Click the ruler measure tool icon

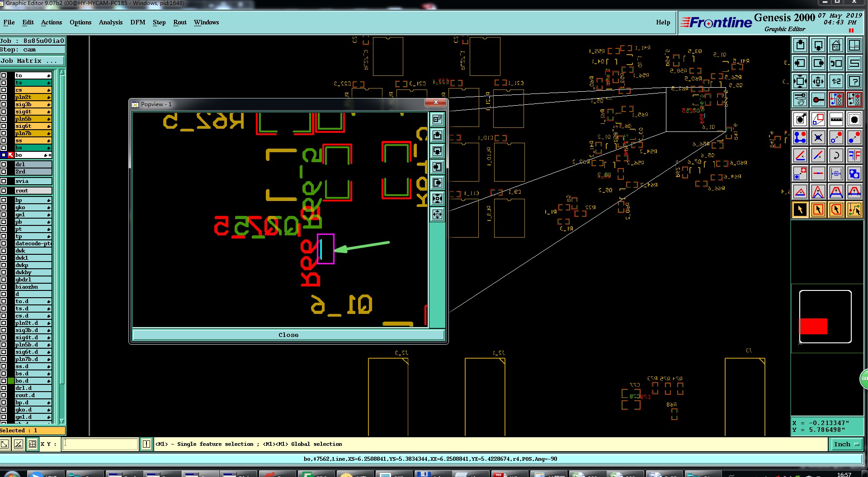click(836, 119)
